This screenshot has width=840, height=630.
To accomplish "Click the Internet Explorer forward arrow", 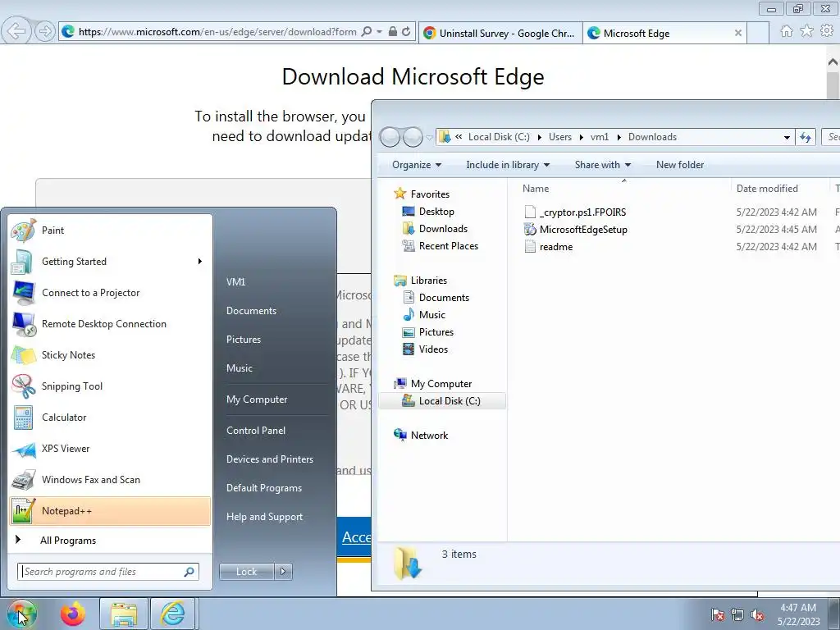I will (45, 32).
